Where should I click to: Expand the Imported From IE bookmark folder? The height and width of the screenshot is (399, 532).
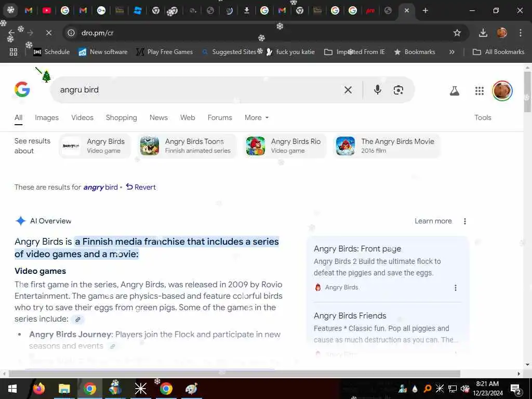click(354, 52)
